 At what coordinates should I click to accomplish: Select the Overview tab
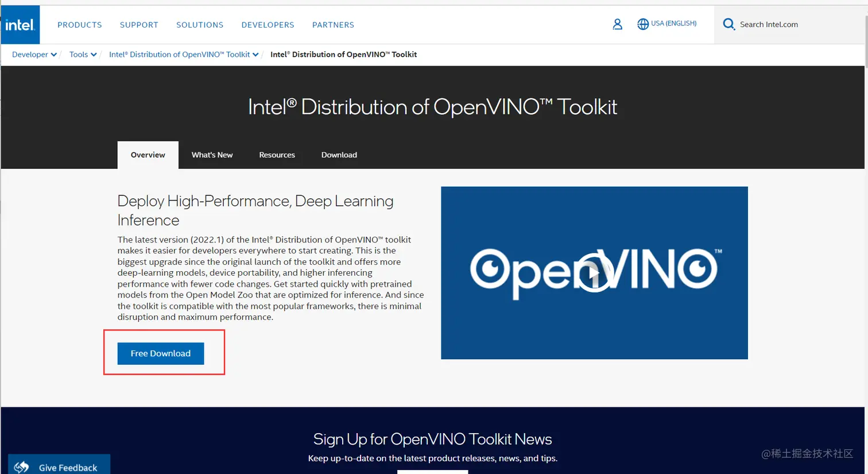click(x=148, y=155)
